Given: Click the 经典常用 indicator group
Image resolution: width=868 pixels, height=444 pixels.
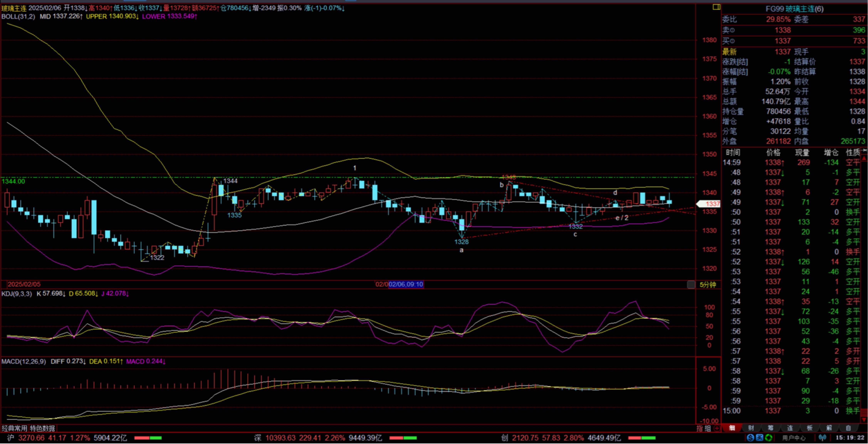Looking at the screenshot, I should [14, 428].
